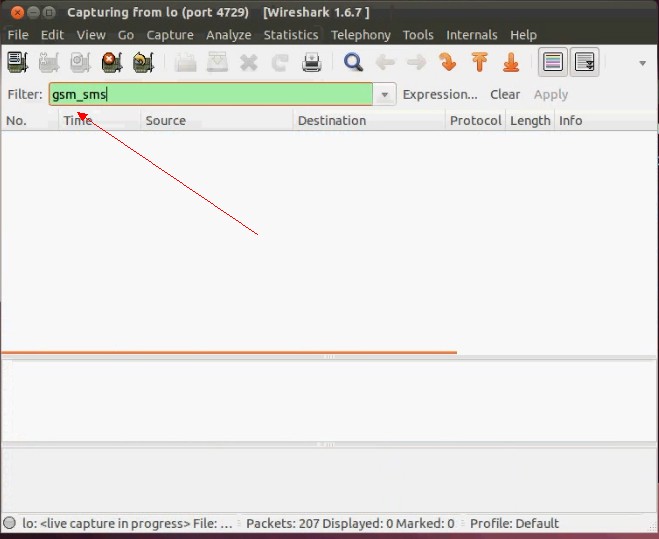659x539 pixels.
Task: Click the capture options toolbar icon
Action: click(49, 62)
